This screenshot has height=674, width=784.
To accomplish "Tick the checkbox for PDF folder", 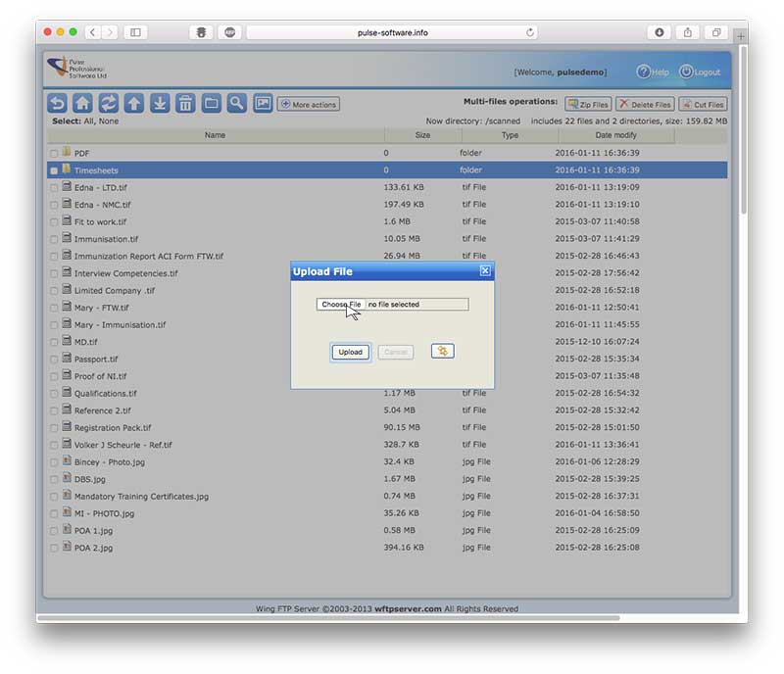I will [x=54, y=154].
